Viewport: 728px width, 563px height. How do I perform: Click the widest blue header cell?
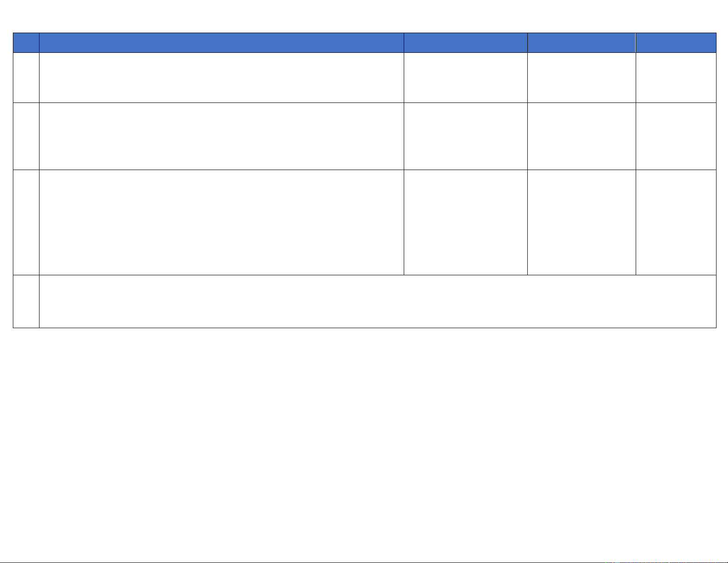tap(221, 43)
